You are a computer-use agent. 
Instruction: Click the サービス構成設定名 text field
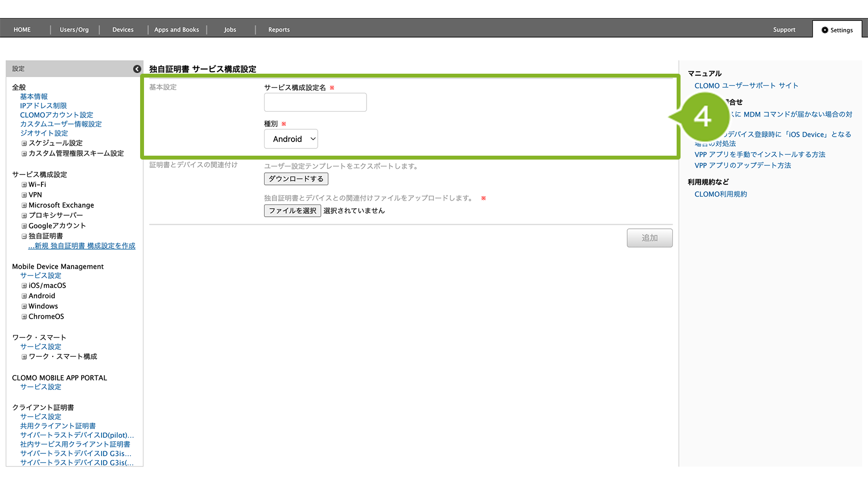tap(315, 102)
